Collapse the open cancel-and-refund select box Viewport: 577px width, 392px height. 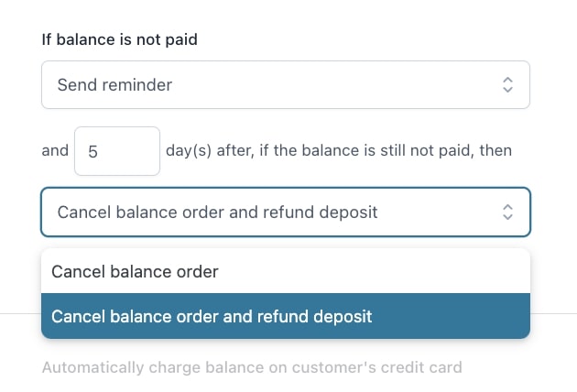click(x=285, y=212)
